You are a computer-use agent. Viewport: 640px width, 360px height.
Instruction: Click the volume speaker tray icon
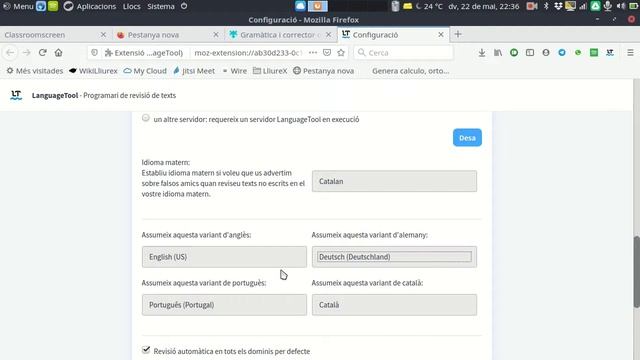(620, 6)
